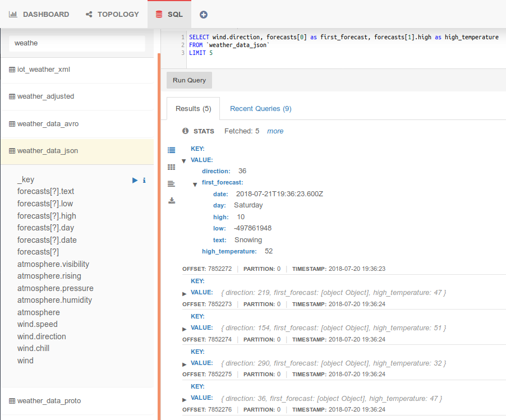This screenshot has width=506, height=420.
Task: Open the Dashboard tab
Action: click(39, 14)
